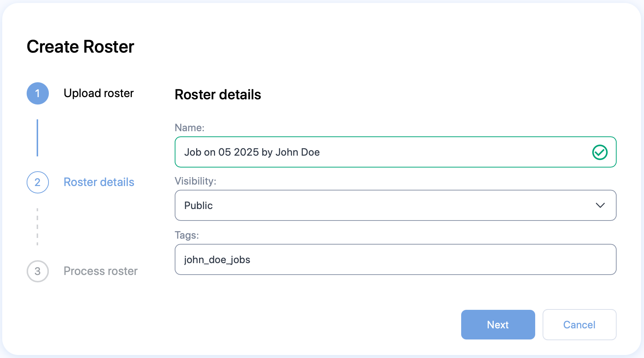Click the Tags field containing john_doe_jobs
This screenshot has width=644, height=358.
[x=395, y=259]
